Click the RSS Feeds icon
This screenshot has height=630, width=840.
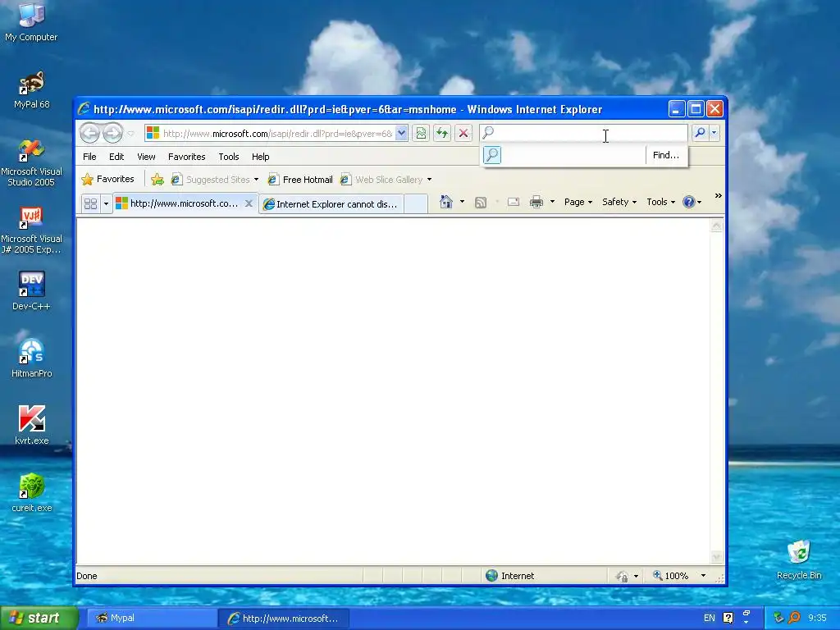tap(481, 202)
